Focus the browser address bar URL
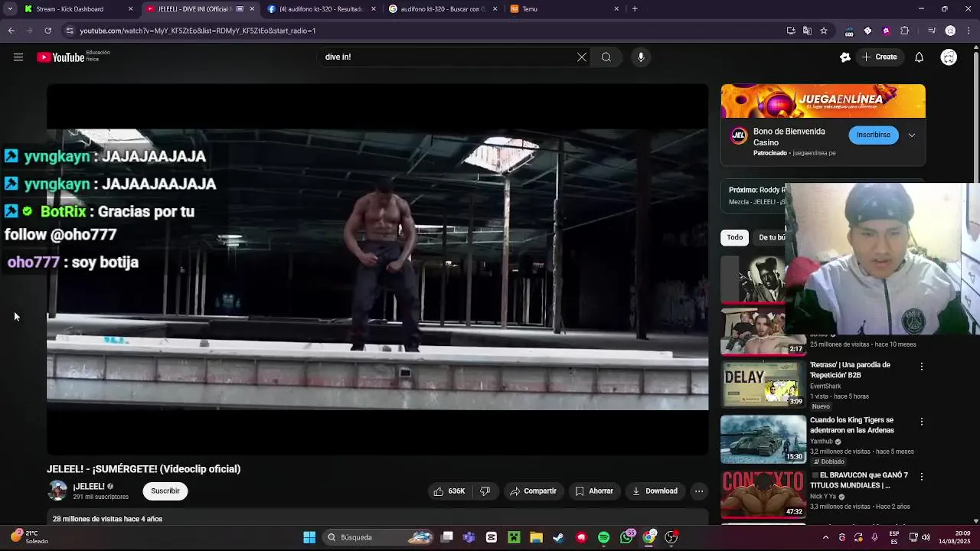The image size is (980, 551). 198,31
